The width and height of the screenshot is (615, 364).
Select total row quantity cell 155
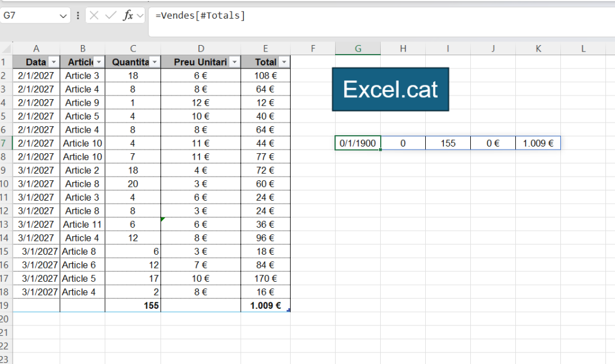(x=133, y=306)
